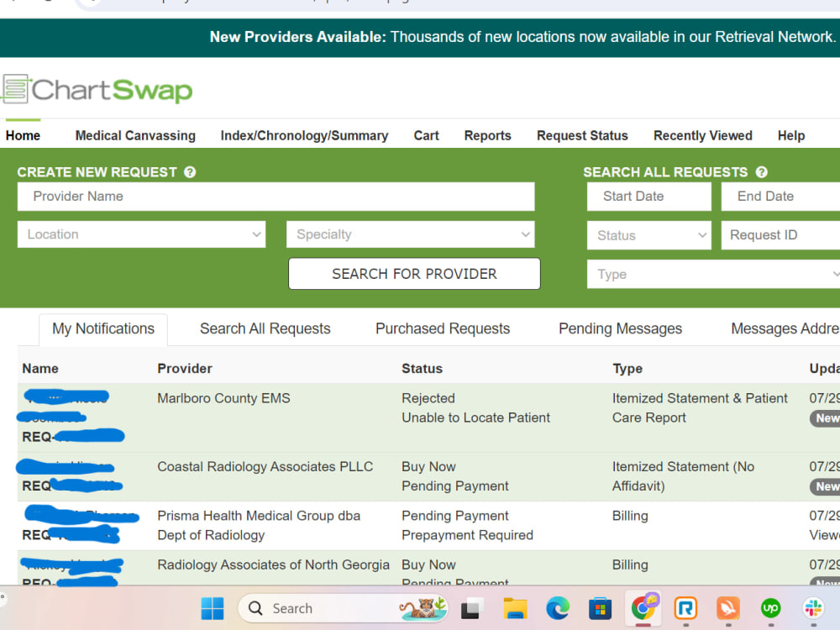Switch to Pending Messages tab
This screenshot has width=840, height=630.
[x=621, y=329]
